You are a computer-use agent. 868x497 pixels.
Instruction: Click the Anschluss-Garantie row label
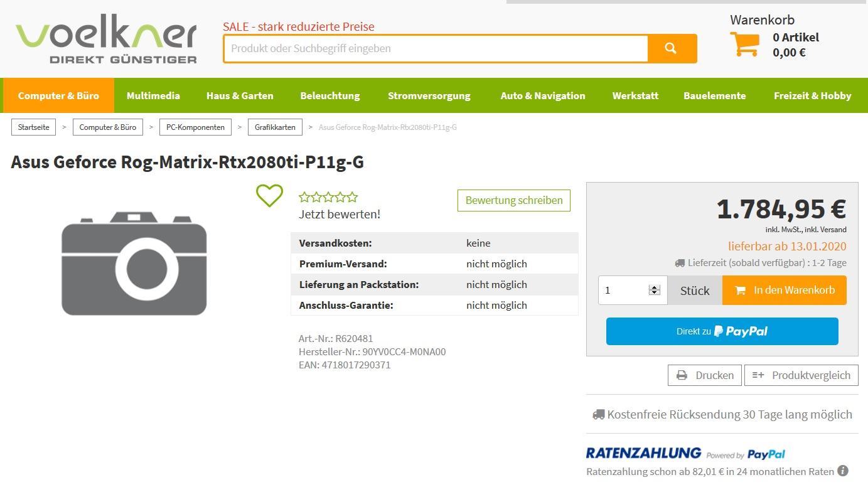[x=346, y=305]
